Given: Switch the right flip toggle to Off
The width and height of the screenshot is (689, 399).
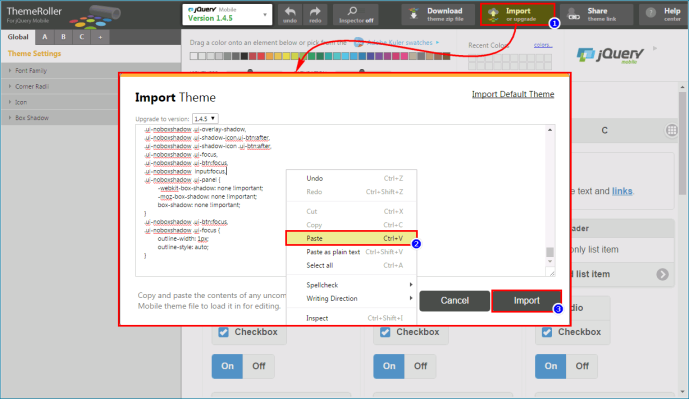Looking at the screenshot, I should (x=582, y=366).
